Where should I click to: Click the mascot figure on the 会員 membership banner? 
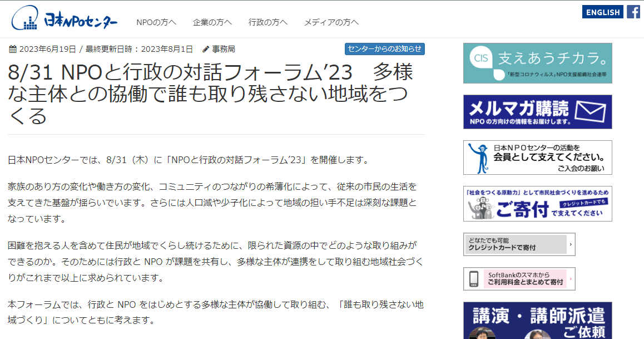pos(479,158)
